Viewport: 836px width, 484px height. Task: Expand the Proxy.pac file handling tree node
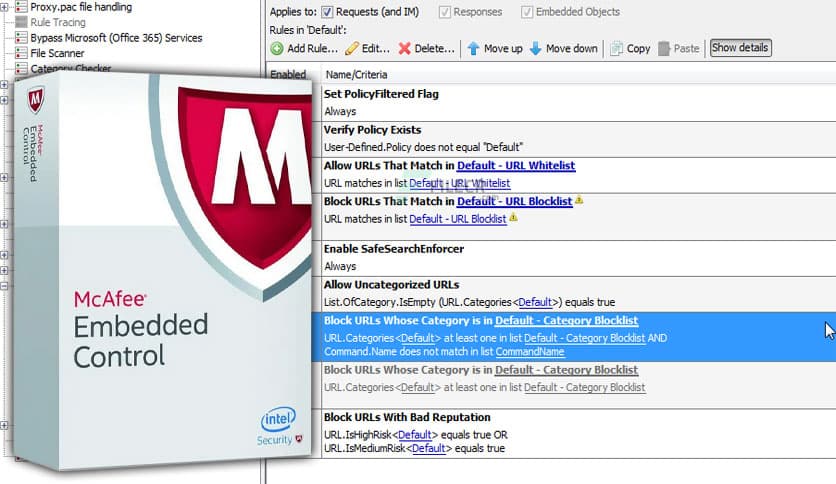(x=4, y=7)
